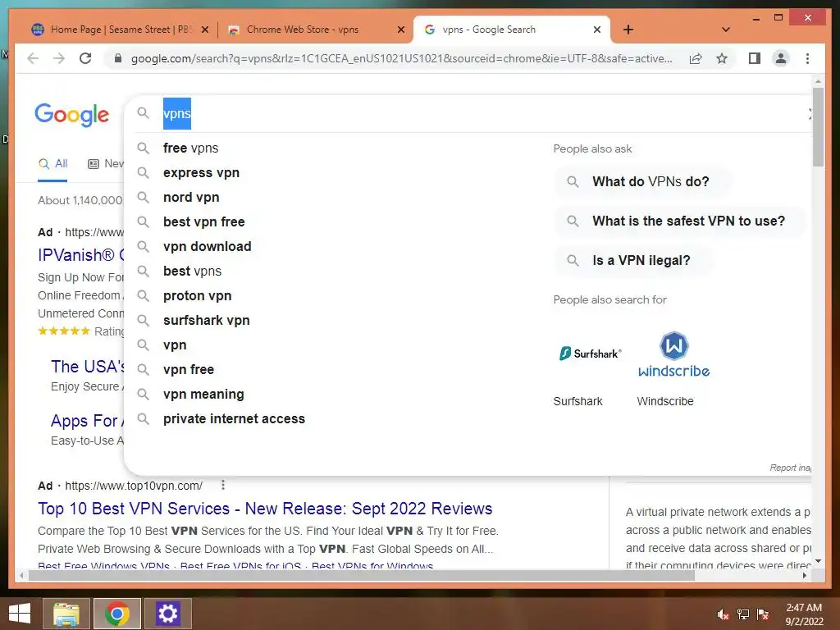Pick the 'best vpns' suggestion
The width and height of the screenshot is (840, 630).
tap(192, 271)
